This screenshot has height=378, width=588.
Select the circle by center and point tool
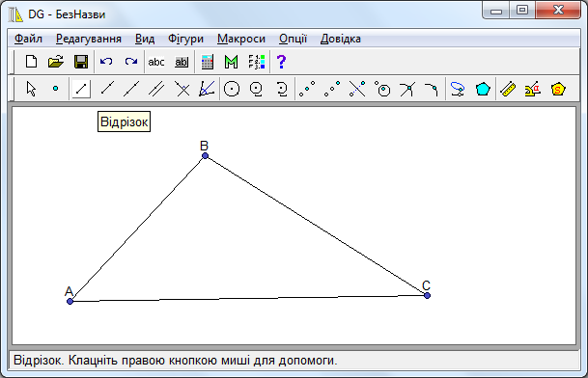tap(232, 89)
